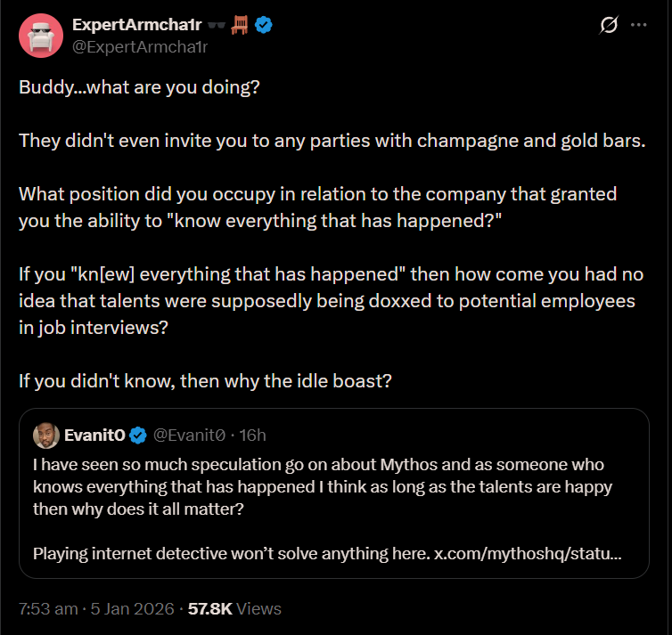Follow the x.com/mythoshq status link
Viewport: 672px width, 635px height.
click(528, 553)
